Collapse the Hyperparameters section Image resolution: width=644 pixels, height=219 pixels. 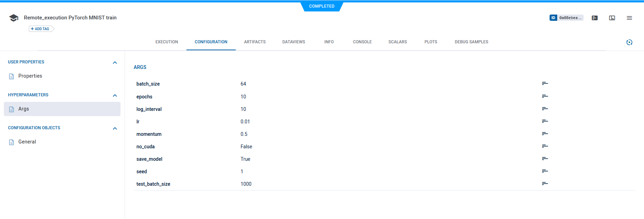(x=115, y=96)
